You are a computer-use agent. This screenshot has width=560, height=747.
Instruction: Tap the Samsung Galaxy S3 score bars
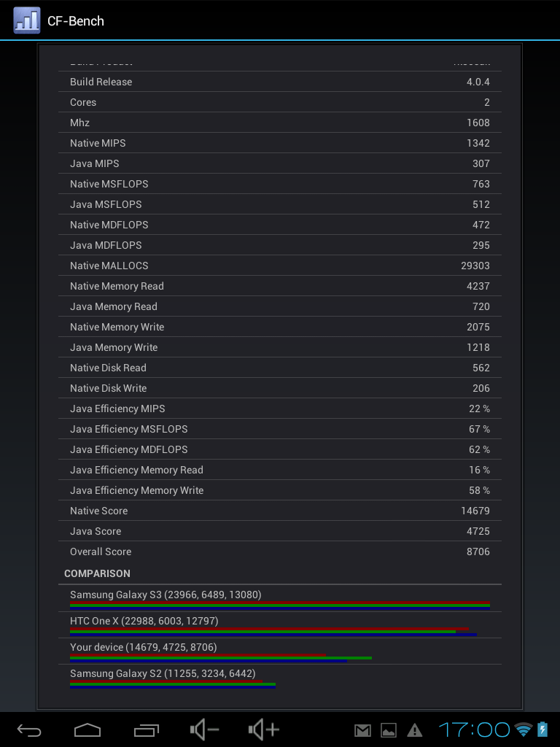[280, 606]
